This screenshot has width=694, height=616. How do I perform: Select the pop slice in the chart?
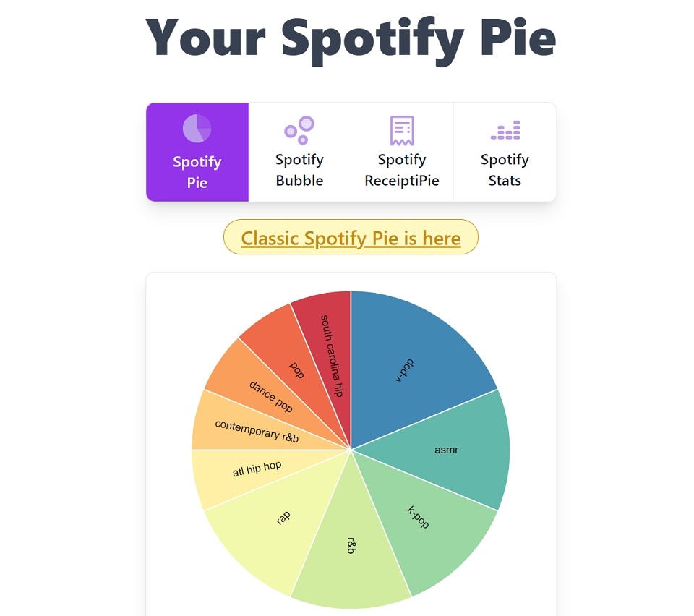click(298, 369)
